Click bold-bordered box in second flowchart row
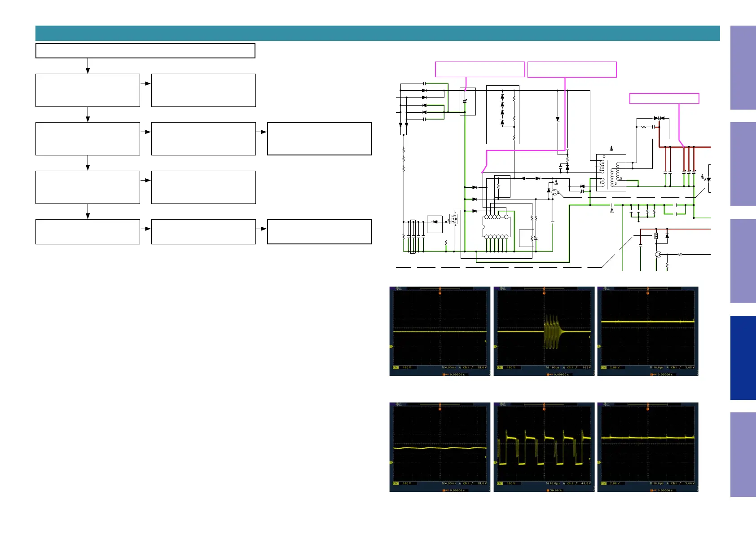Screen dimensions: 756x535 319,139
